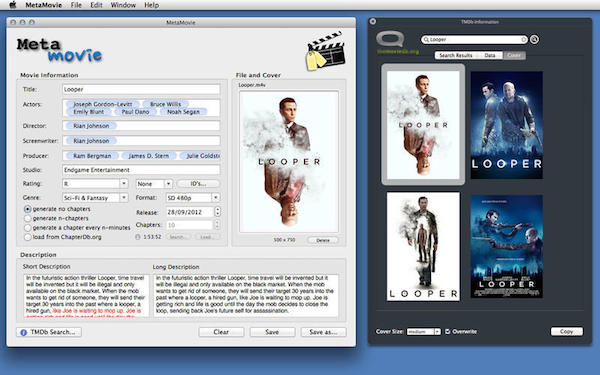This screenshot has height=375, width=600.
Task: Copy the selected cover
Action: (567, 331)
